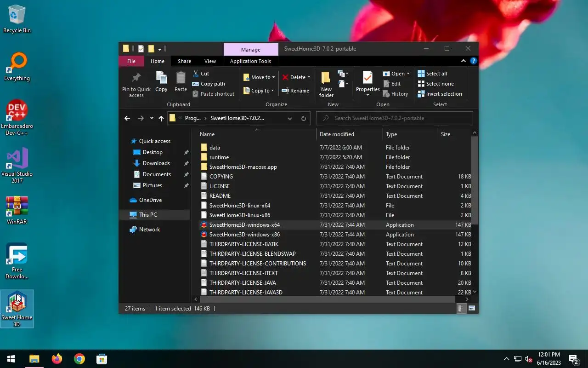The width and height of the screenshot is (588, 368).
Task: Click Copy path in Clipboard group
Action: click(209, 84)
